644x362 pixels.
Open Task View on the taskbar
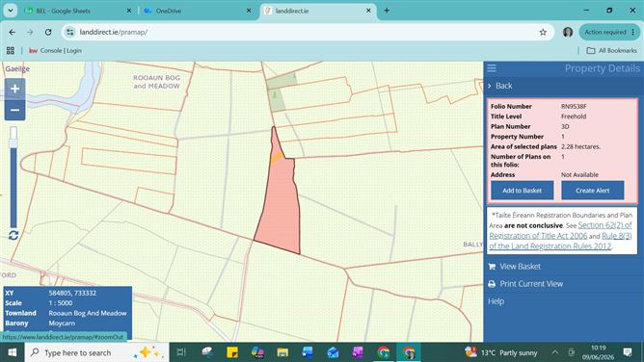(x=181, y=352)
